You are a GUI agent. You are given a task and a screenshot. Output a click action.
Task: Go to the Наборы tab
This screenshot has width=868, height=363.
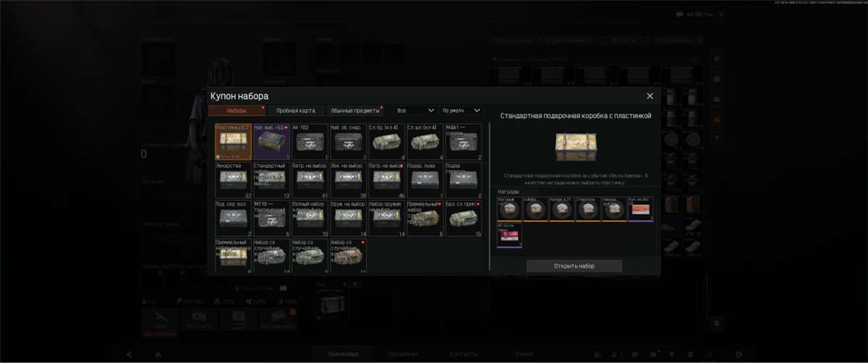pyautogui.click(x=237, y=111)
